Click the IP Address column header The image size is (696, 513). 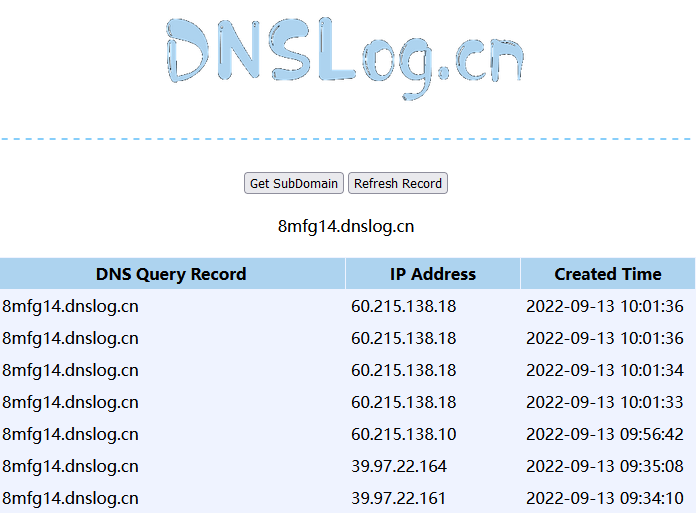pos(433,274)
